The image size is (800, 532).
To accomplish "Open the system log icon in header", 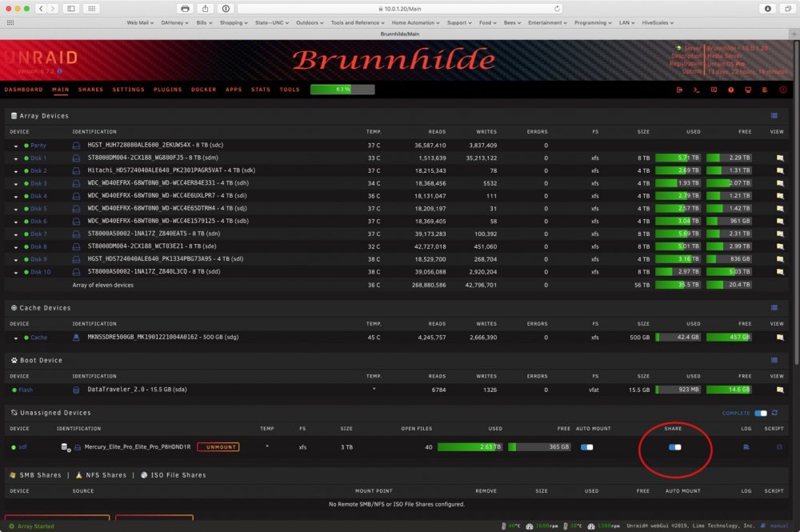I will click(765, 90).
